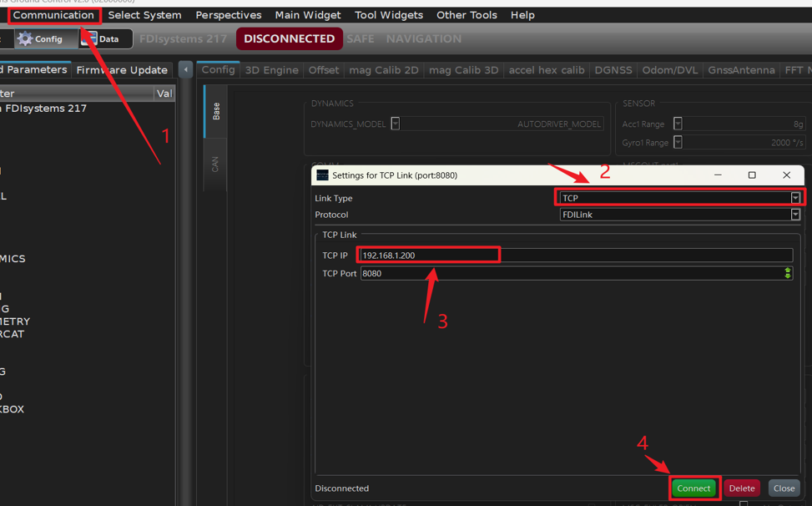Open the Other Tools menu
The height and width of the screenshot is (506, 812).
point(467,15)
